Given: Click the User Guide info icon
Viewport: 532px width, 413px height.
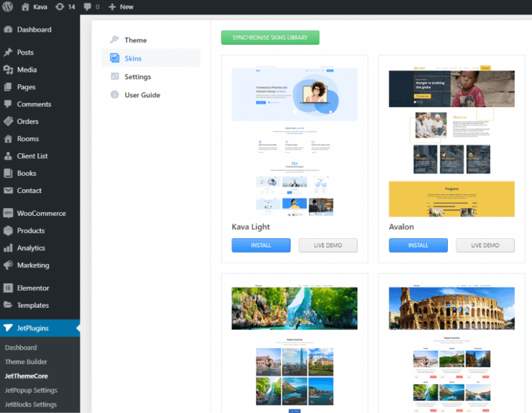Looking at the screenshot, I should (115, 94).
